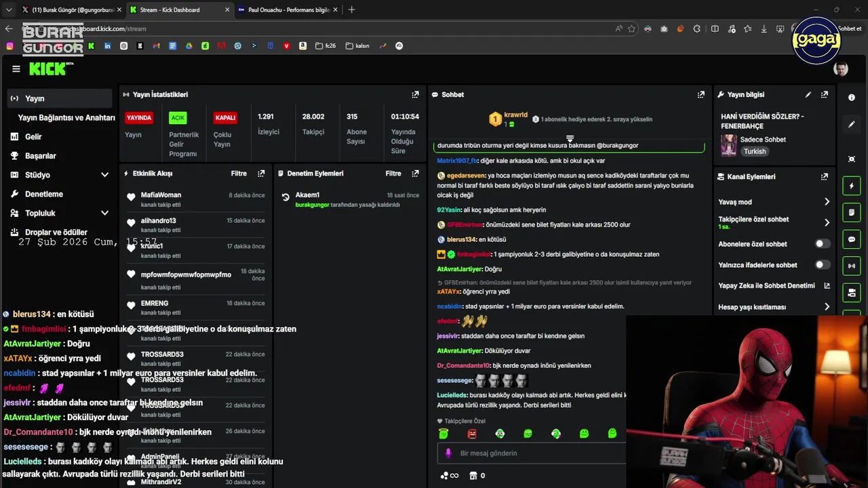The height and width of the screenshot is (488, 868).
Task: Click MafiaWoman in the activity feed
Action: click(161, 195)
